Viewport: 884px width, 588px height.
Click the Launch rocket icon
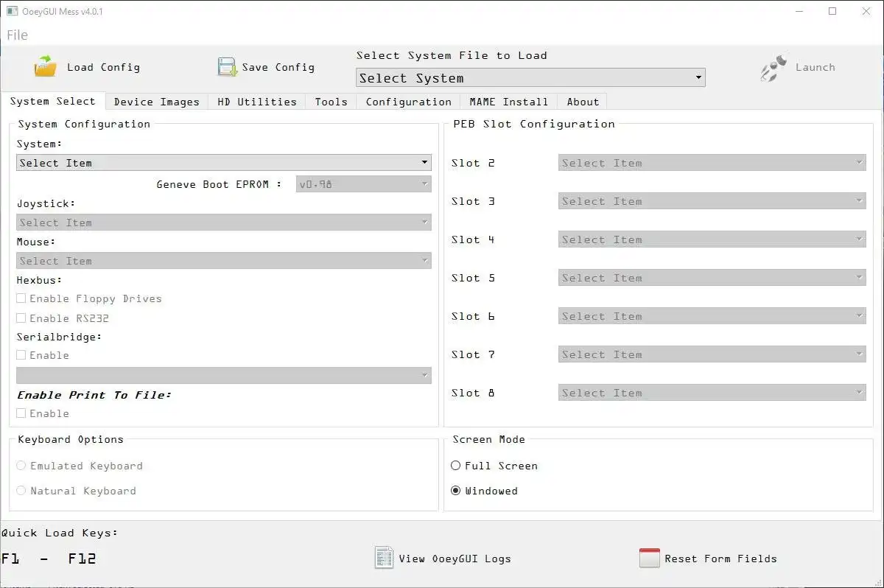[x=773, y=67]
